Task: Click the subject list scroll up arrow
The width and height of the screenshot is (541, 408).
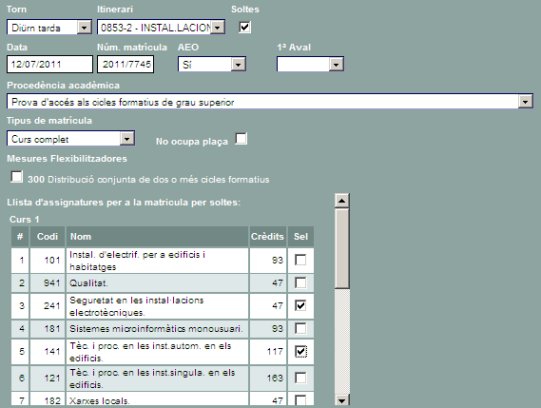Action: pyautogui.click(x=342, y=201)
